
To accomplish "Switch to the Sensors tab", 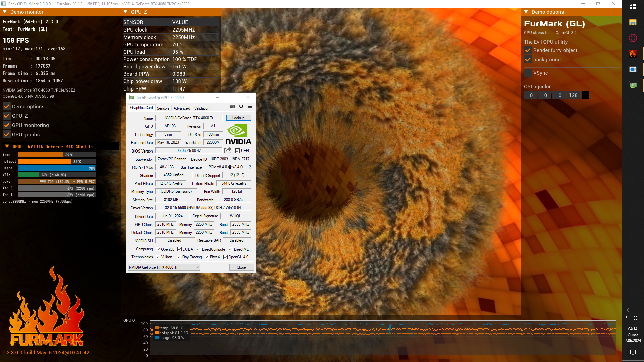I will point(163,108).
